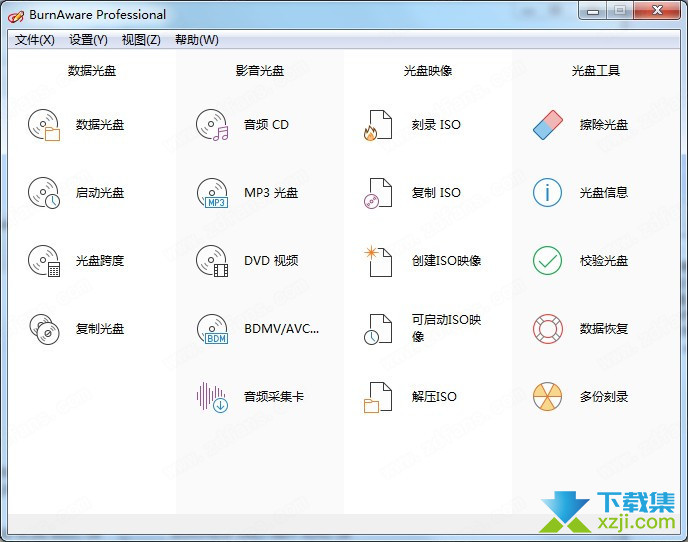Launch 擦除光盘 via its text label
Viewport: 688px width, 542px height.
point(604,125)
